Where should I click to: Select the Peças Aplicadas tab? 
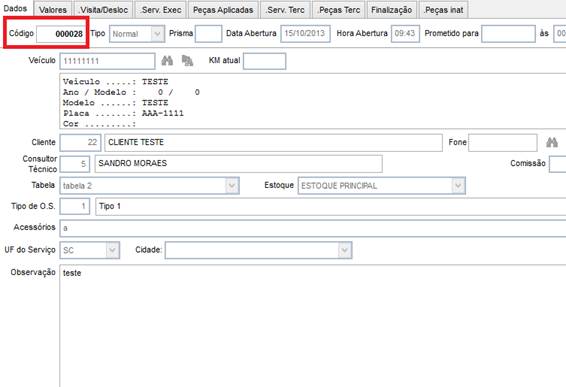[223, 10]
